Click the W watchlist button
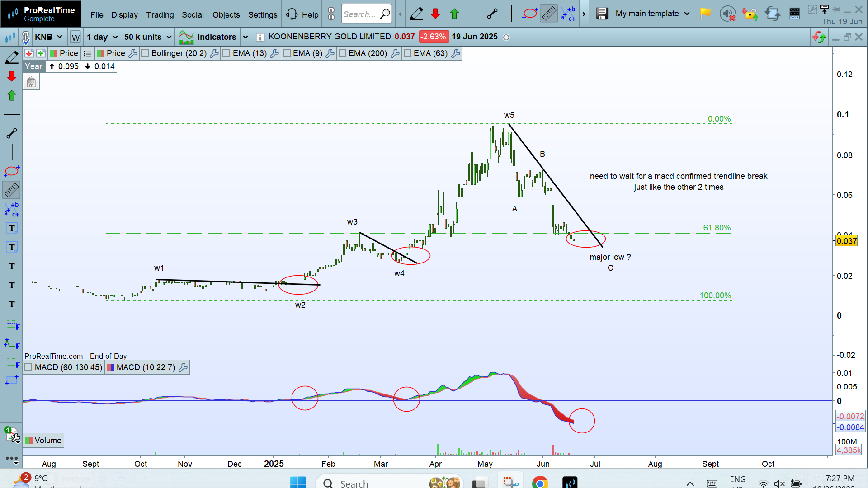Screen dimensions: 868x488 [75, 37]
